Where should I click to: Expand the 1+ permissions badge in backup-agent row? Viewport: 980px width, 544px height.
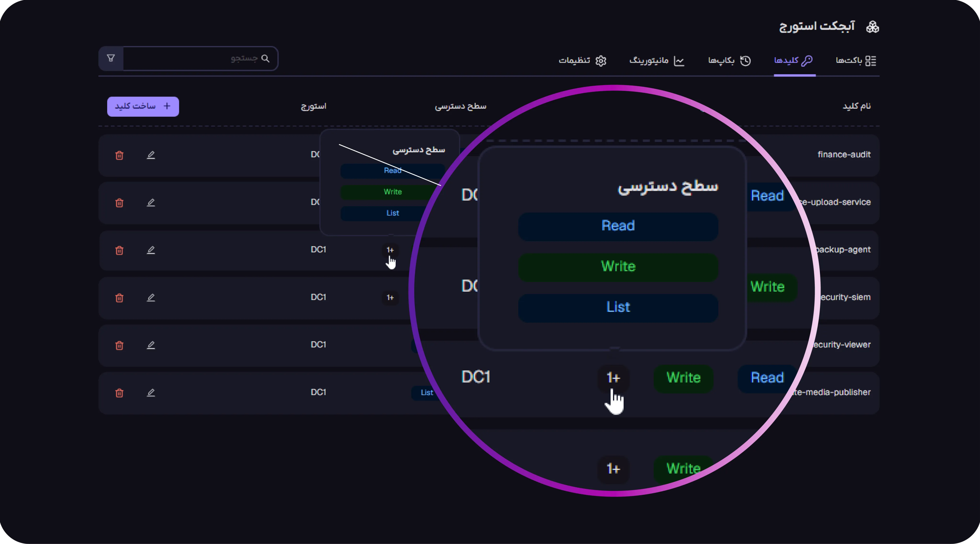(390, 250)
